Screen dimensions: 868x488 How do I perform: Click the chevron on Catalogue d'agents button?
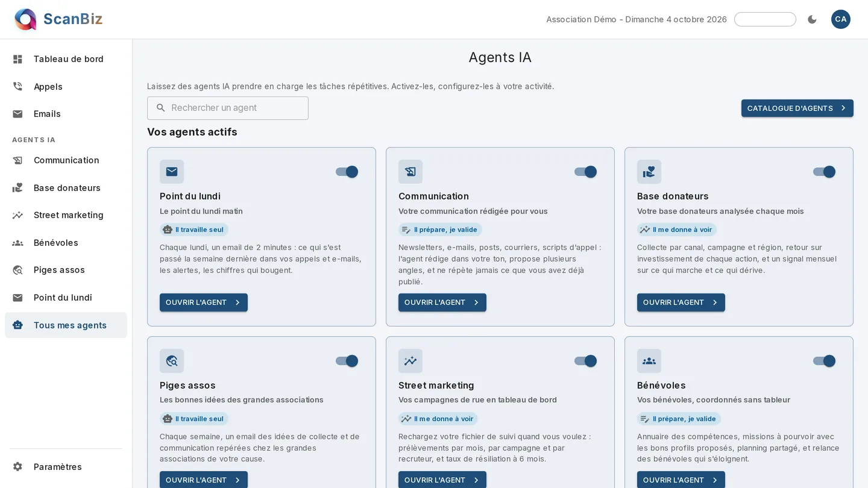point(843,108)
